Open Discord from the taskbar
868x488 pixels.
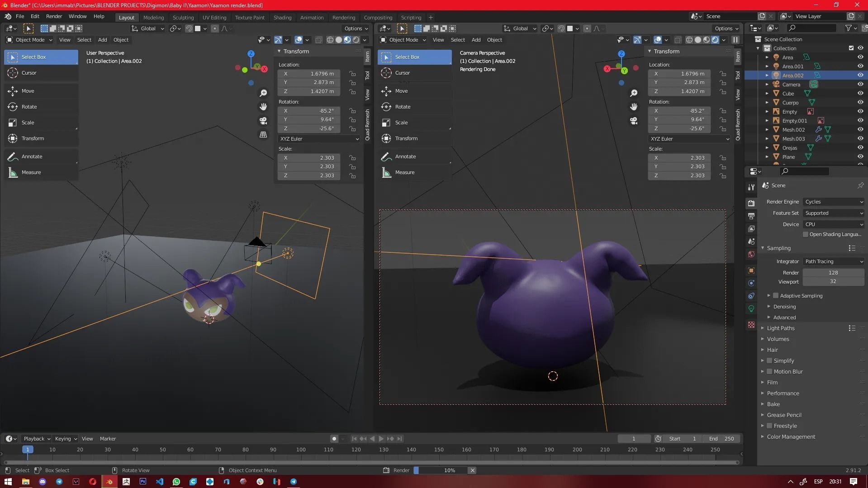[43, 482]
